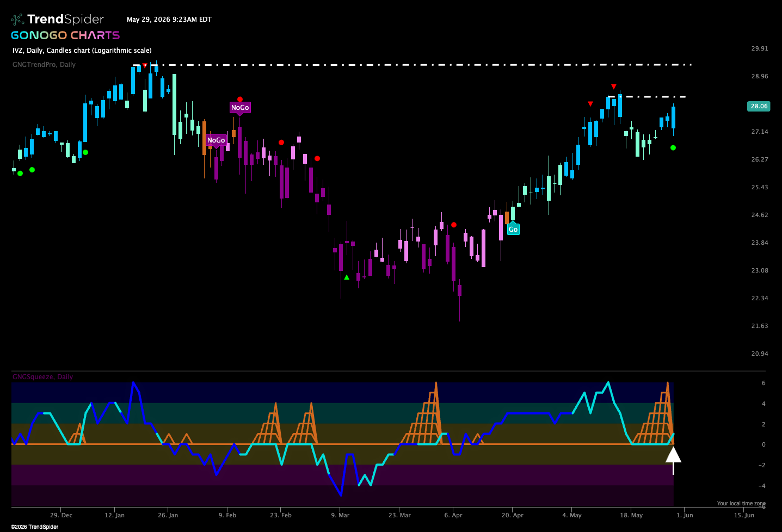Click the red down-triangle at mid-May peak
Image resolution: width=782 pixels, height=532 pixels.
614,86
